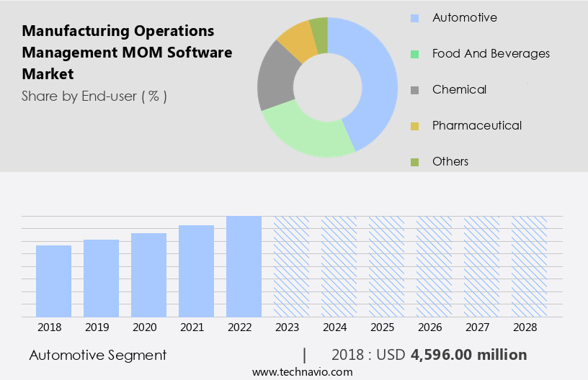This screenshot has height=380, width=588.
Task: Select the 2018 bar in chart
Action: (x=53, y=281)
